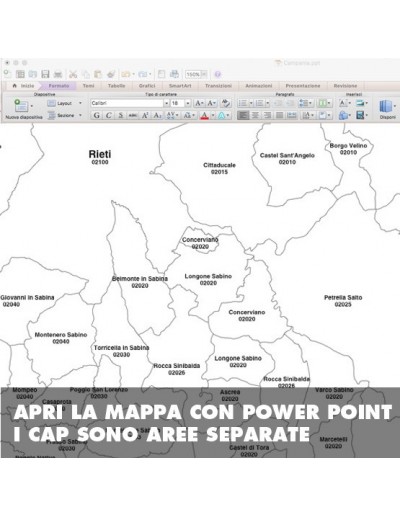Open the Revisione tab
Image resolution: width=400 pixels, height=517 pixels.
[x=345, y=86]
